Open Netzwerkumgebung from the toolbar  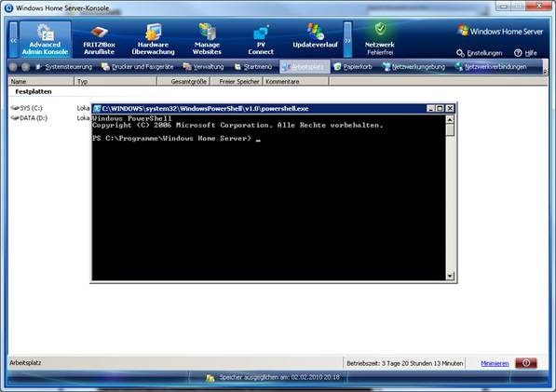pyautogui.click(x=414, y=67)
